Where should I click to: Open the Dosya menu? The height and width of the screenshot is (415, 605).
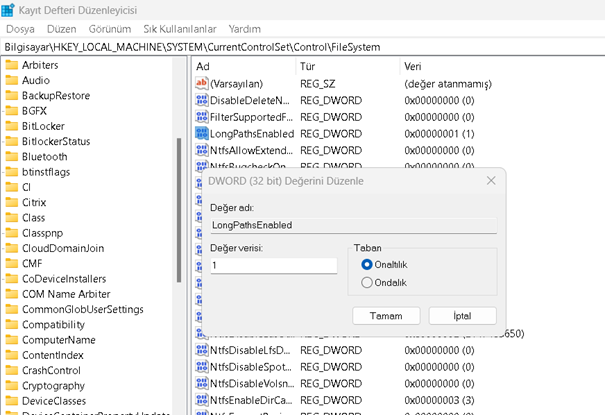point(20,29)
